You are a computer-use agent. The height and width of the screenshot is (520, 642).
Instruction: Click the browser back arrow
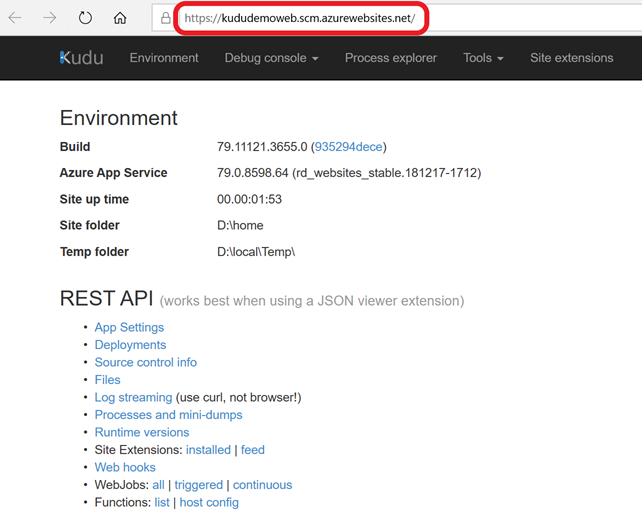15,18
